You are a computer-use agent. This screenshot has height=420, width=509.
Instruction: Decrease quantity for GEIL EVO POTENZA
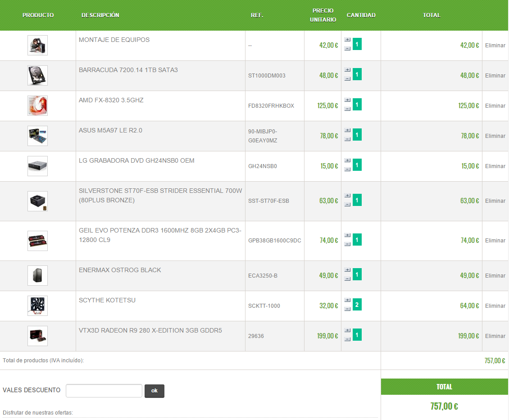pos(347,244)
